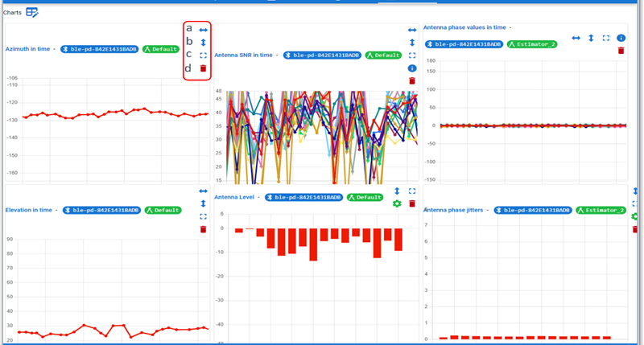
Task: Select the Elevation chart ble-pd-842E1431BADB tag
Action: pos(102,211)
